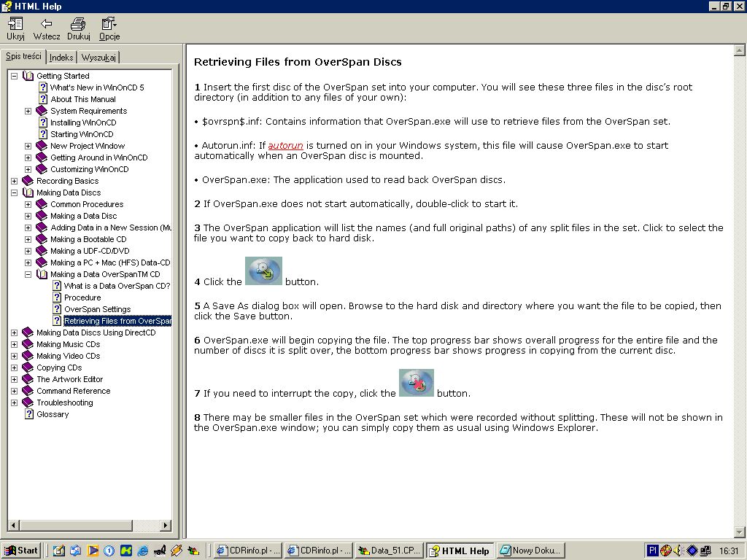Screen dimensions: 747x560
Task: Select Retrieving Files from OverSpan tree entry
Action: point(117,321)
